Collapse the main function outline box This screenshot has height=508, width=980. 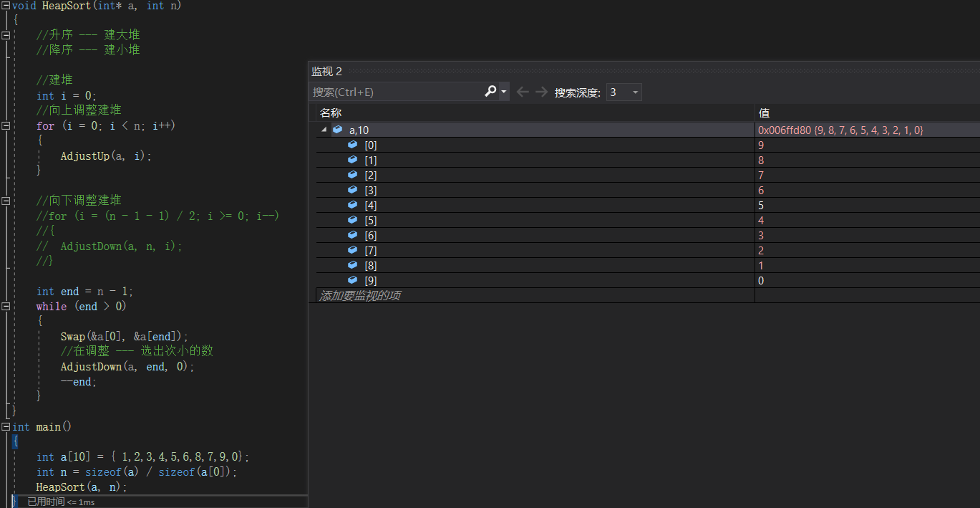6,426
